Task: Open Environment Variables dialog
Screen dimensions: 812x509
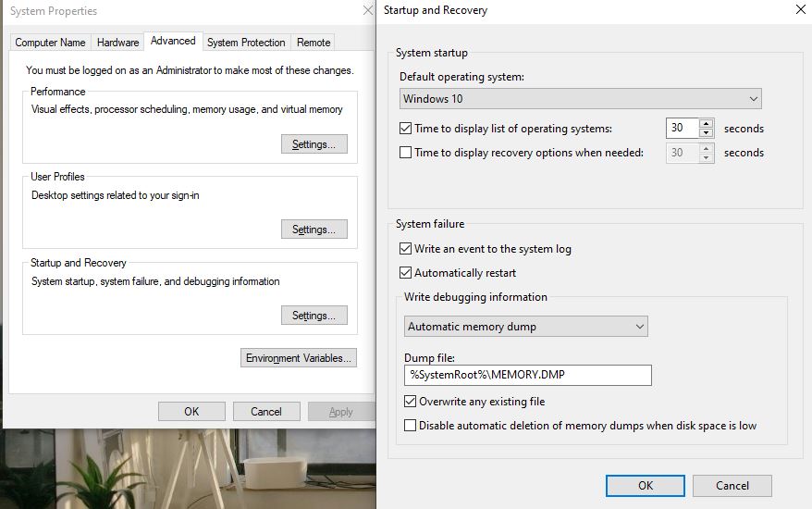Action: (299, 357)
